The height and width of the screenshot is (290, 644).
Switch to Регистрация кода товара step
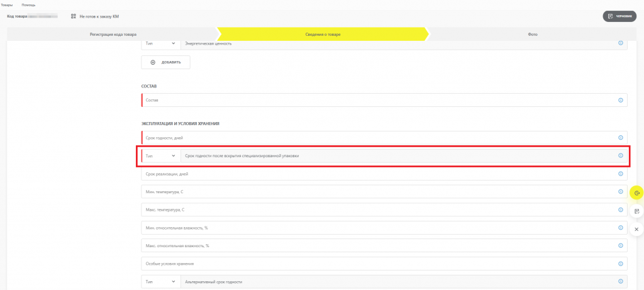(113, 34)
